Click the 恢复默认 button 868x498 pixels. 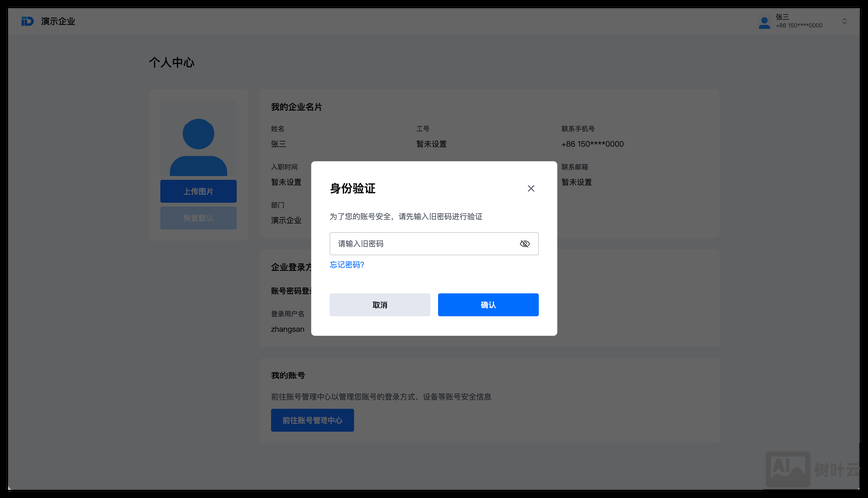coord(198,218)
